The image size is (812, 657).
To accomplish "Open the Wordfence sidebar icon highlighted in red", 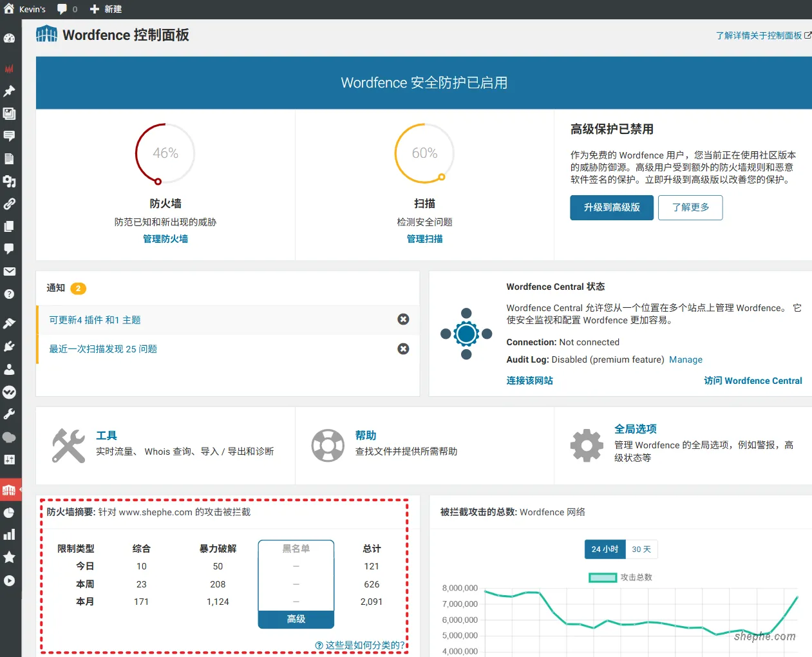I will [x=10, y=490].
